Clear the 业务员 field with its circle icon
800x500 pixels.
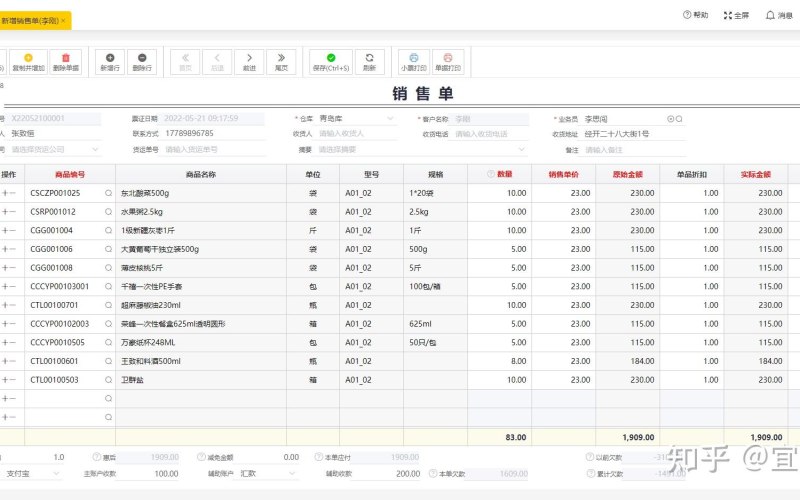(x=670, y=119)
